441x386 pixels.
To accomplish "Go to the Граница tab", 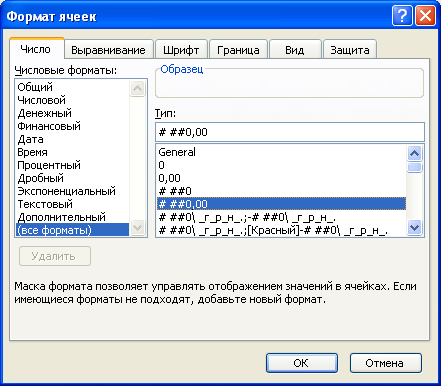I will tap(238, 50).
